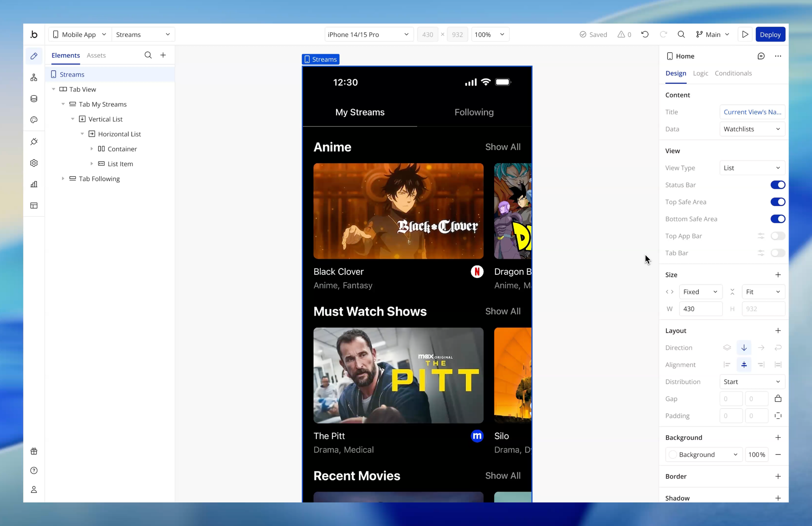Viewport: 812px width, 526px height.
Task: Toggle the Top Safe Area switch
Action: (778, 202)
